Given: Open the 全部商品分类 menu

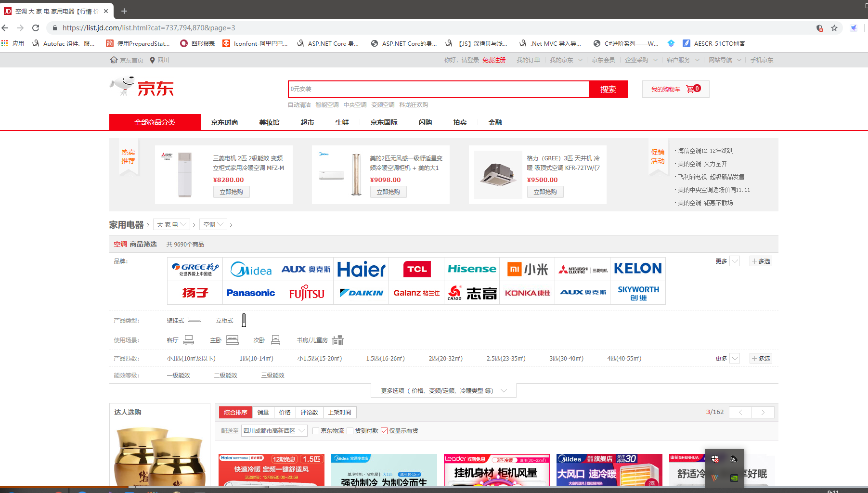Looking at the screenshot, I should 155,122.
